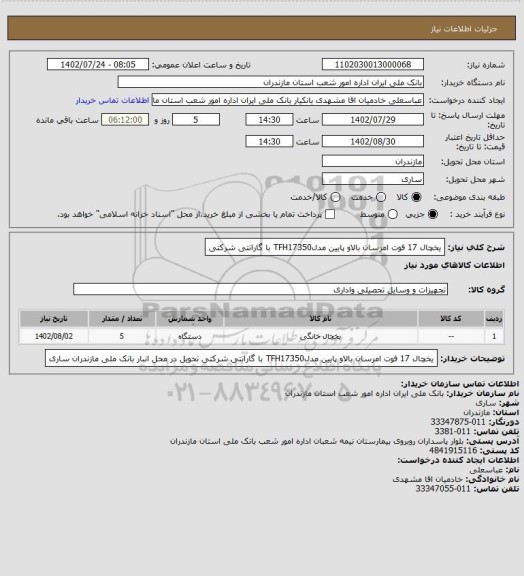The height and width of the screenshot is (576, 524).
Task: Click the ایجاد کننده درخواست field
Action: tap(288, 100)
